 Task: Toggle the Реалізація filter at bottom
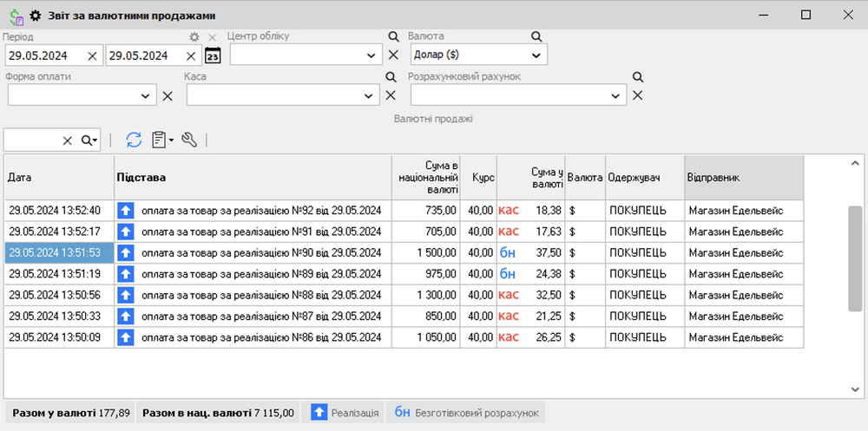pos(345,413)
